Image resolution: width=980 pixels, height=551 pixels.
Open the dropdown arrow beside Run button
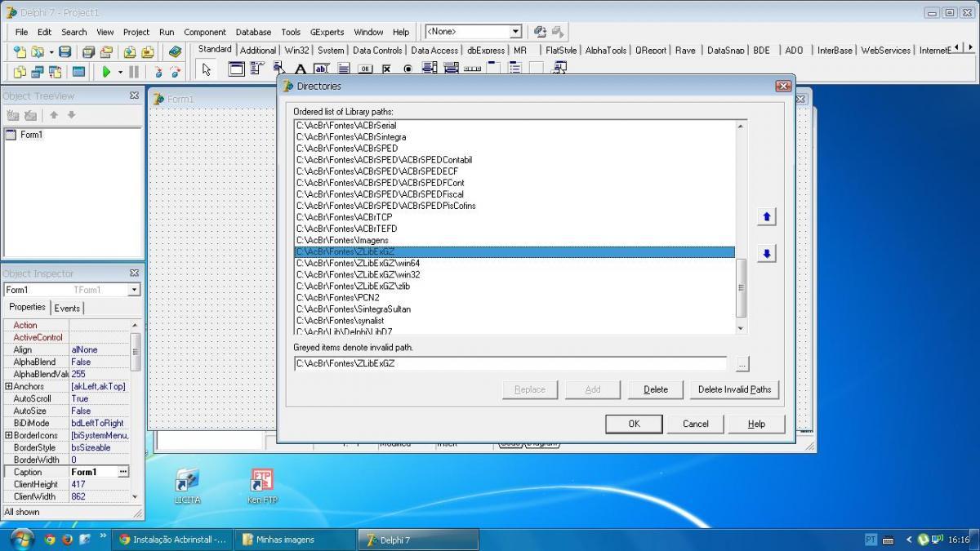[x=120, y=72]
